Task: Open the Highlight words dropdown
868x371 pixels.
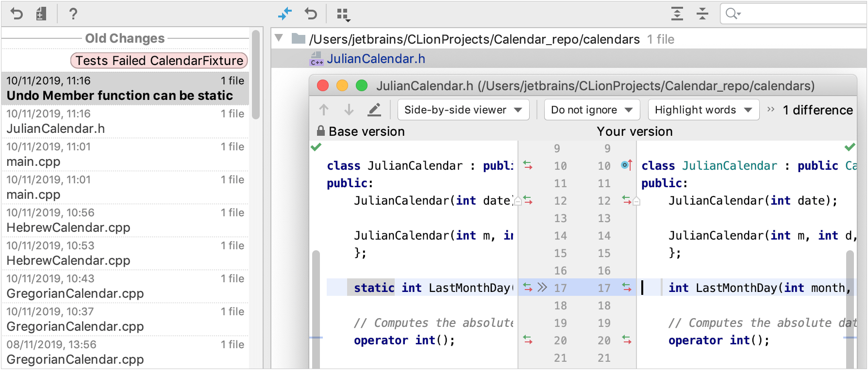Action: pyautogui.click(x=702, y=110)
